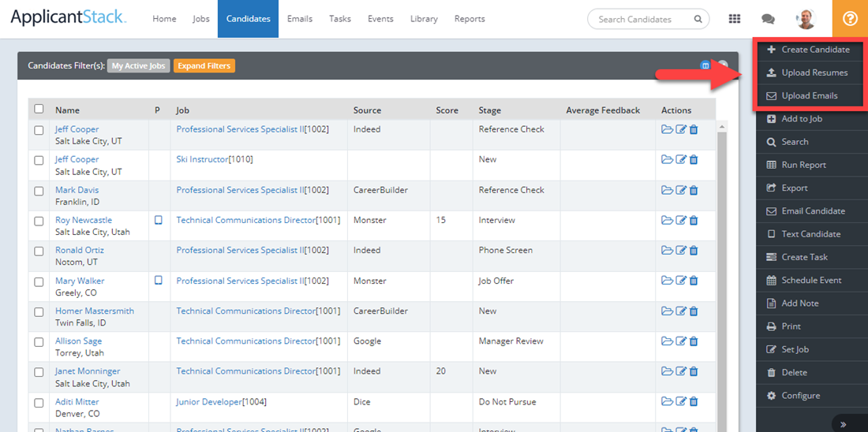Tick the select-all checkbox in the table header
The image size is (868, 432).
(39, 110)
